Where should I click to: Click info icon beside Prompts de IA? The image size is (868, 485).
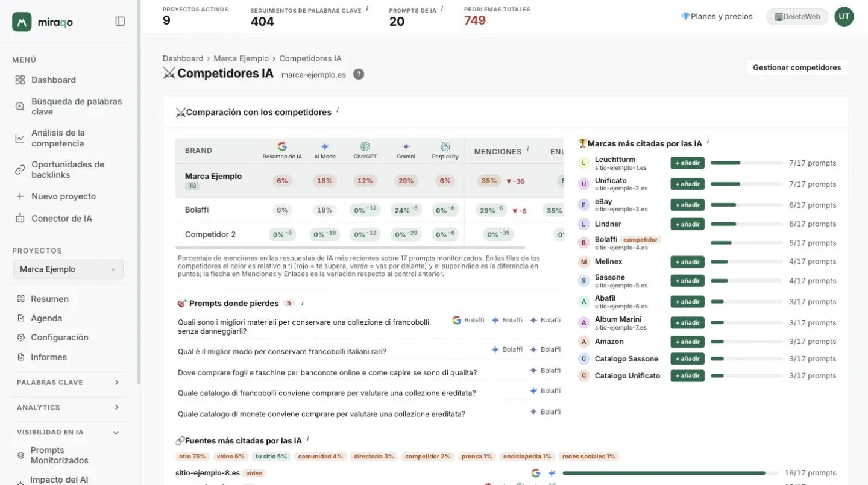click(442, 8)
